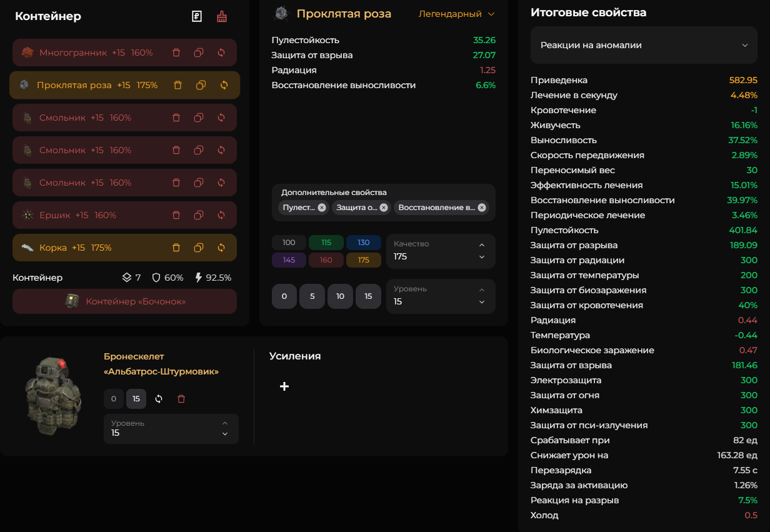770x532 pixels.
Task: Click the armor Уровень 15 field
Action: tap(171, 429)
